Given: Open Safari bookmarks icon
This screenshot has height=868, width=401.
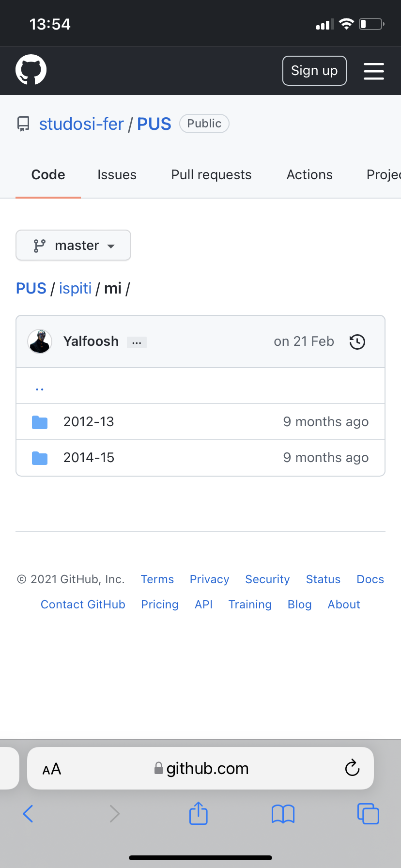Looking at the screenshot, I should pos(283,814).
